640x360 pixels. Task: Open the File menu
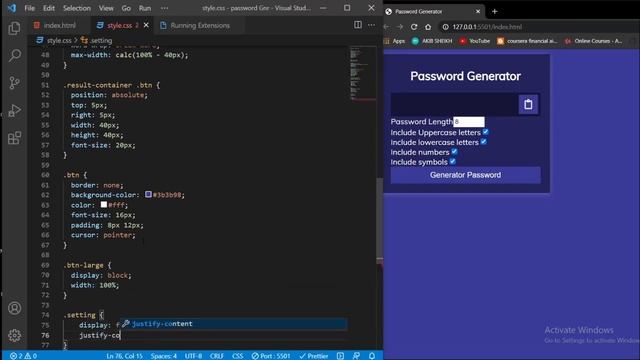[x=29, y=8]
